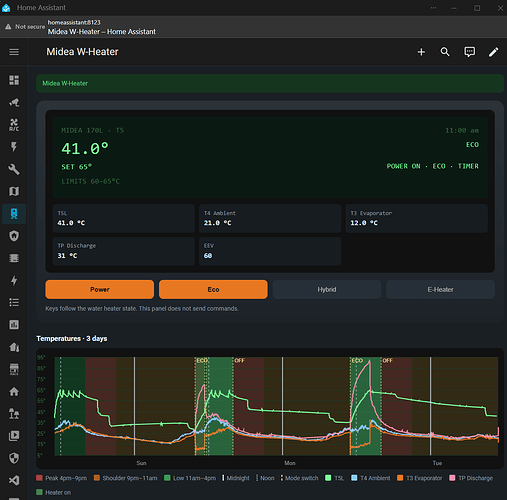Screen dimensions: 507x500
Task: Open the stacked server sidebar icon
Action: tap(14, 258)
